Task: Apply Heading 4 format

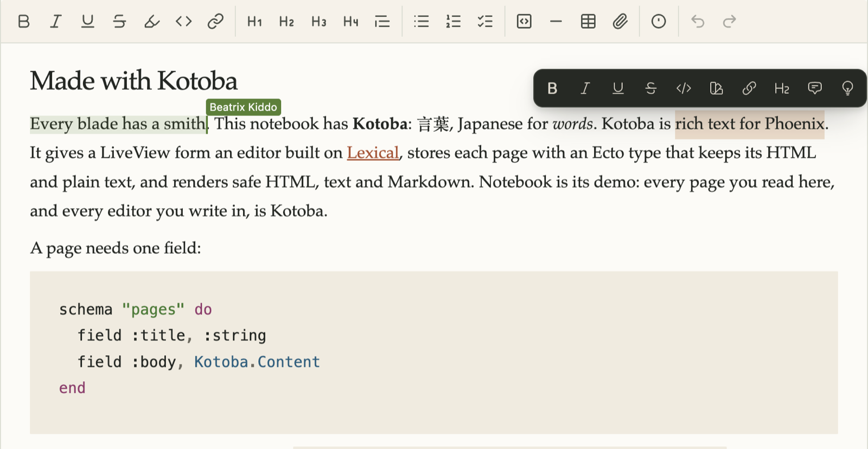Action: coord(350,22)
